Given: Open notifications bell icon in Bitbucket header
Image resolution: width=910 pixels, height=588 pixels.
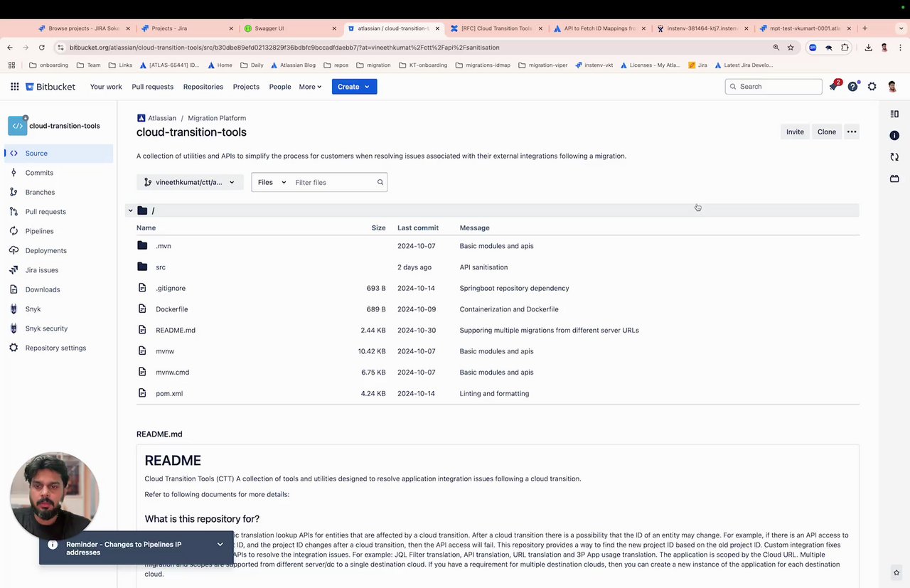Looking at the screenshot, I should coord(834,87).
